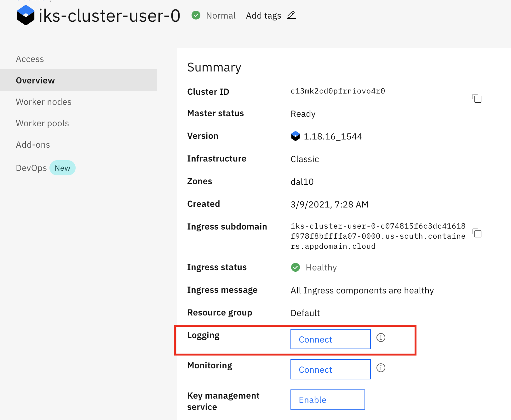The height and width of the screenshot is (420, 511).
Task: Click the 'All Ingress components are healthy' message
Action: pyautogui.click(x=362, y=290)
